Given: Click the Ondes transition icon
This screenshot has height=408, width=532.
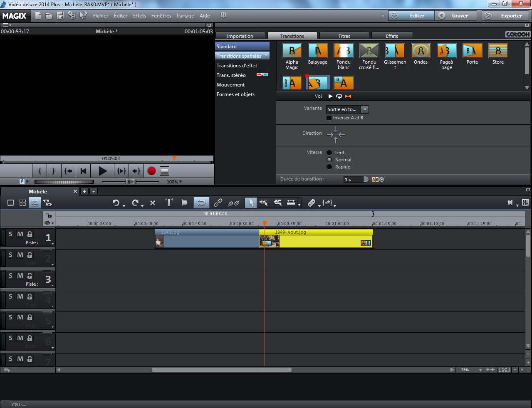Looking at the screenshot, I should tap(421, 51).
